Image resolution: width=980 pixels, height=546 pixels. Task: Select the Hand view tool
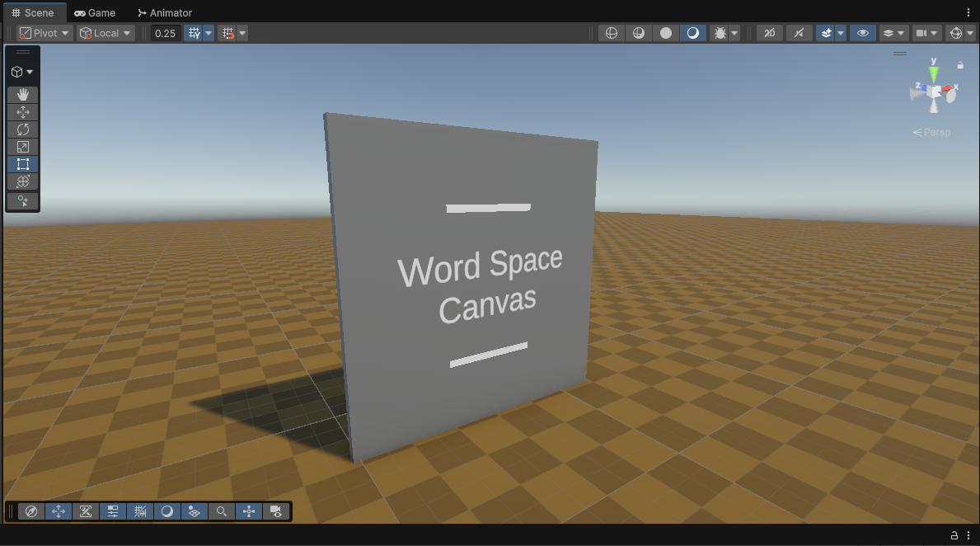(23, 95)
